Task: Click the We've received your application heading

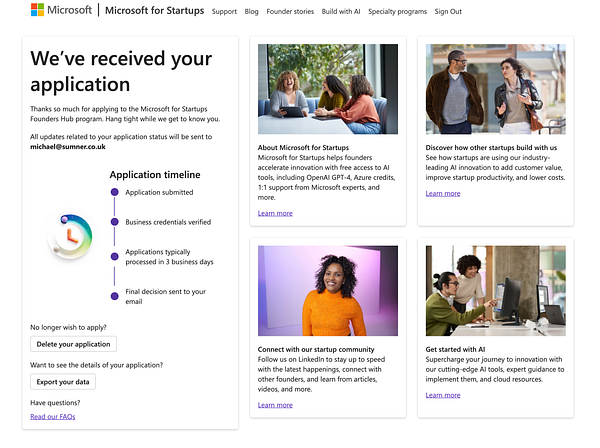Action: pyautogui.click(x=121, y=71)
